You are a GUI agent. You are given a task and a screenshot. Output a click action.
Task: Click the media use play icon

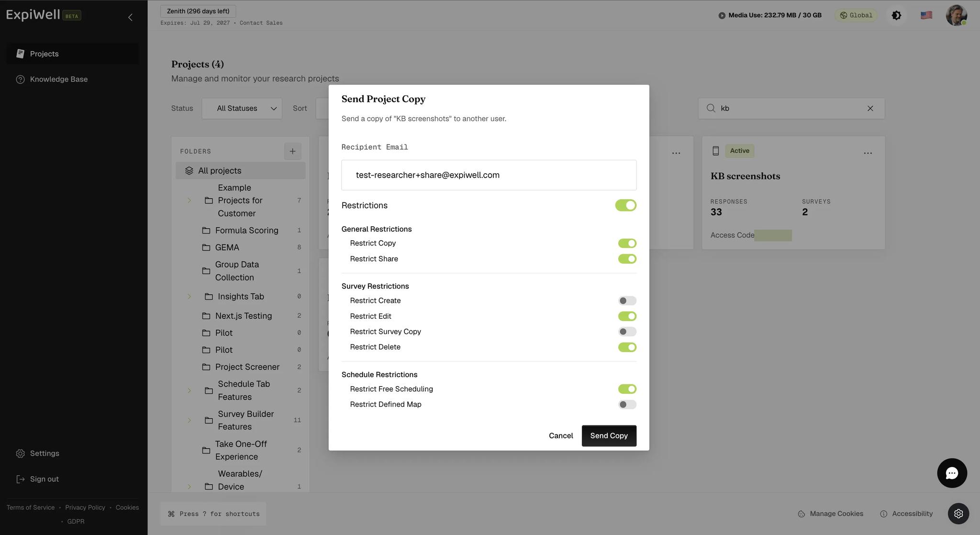point(722,15)
